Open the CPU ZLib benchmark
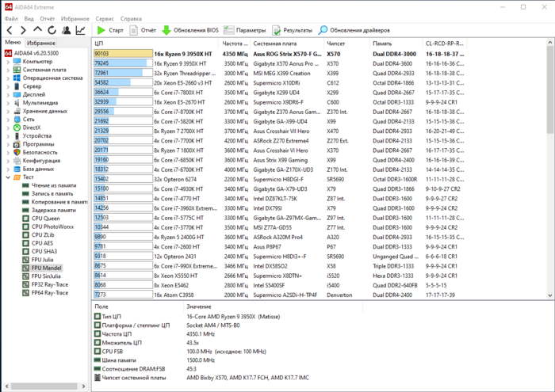Image resolution: width=555 pixels, height=392 pixels. click(x=38, y=234)
